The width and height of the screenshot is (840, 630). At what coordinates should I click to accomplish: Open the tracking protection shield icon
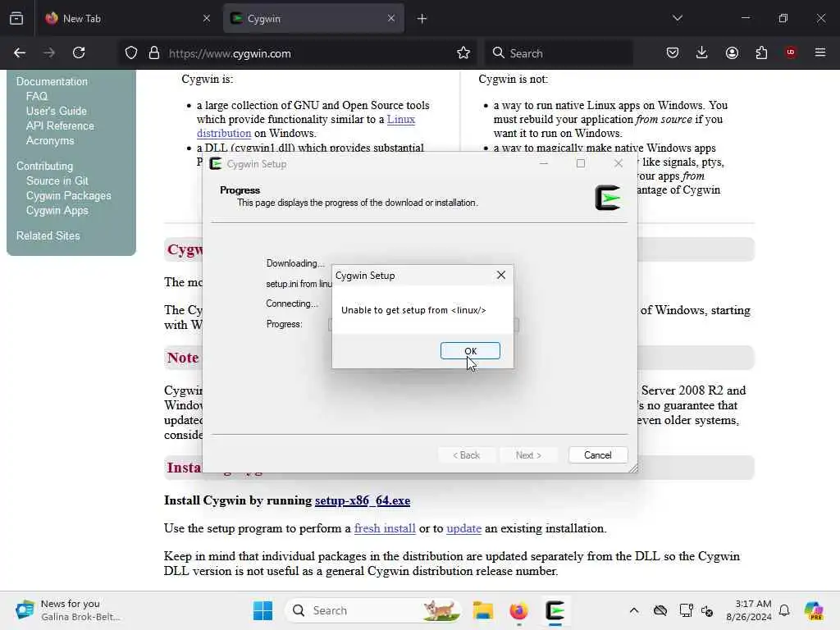131,53
